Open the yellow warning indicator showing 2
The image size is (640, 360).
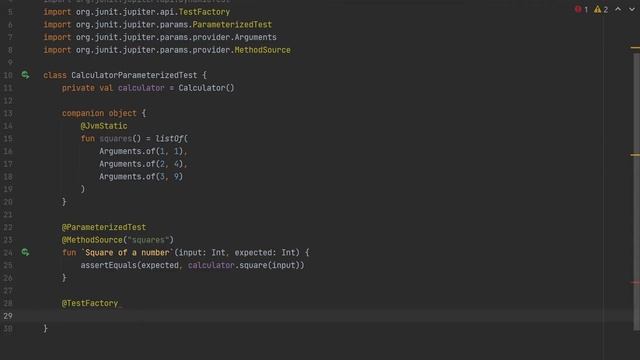(601, 9)
